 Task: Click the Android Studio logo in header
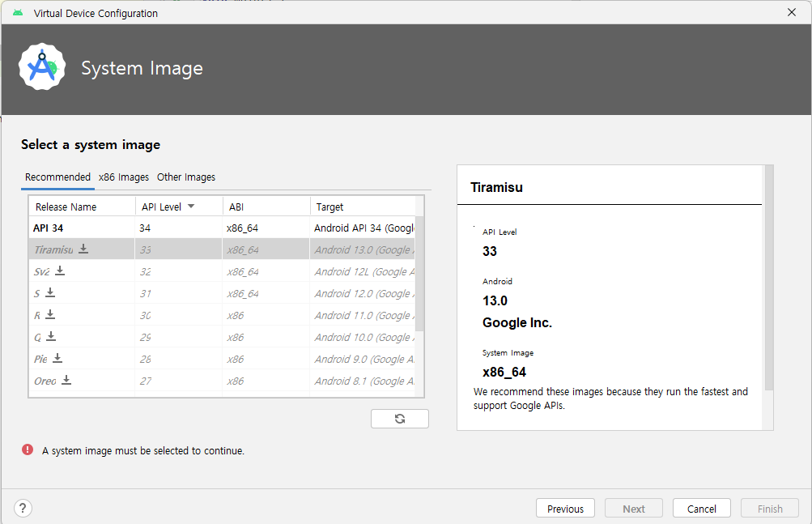(x=42, y=67)
